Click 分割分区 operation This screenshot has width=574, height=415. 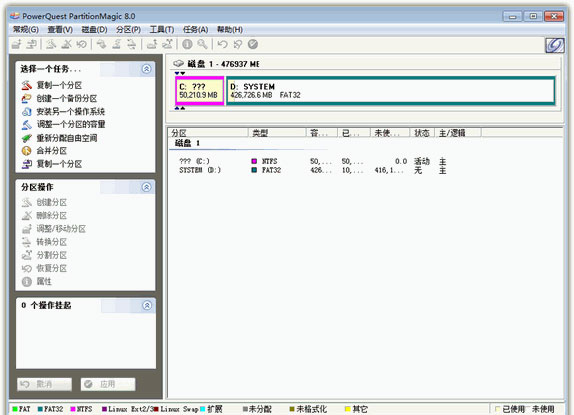(44, 255)
